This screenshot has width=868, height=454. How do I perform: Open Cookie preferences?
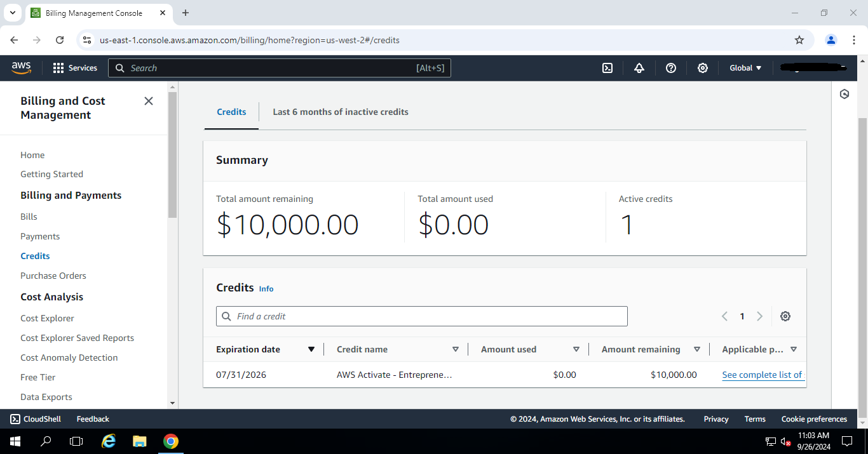click(x=814, y=419)
